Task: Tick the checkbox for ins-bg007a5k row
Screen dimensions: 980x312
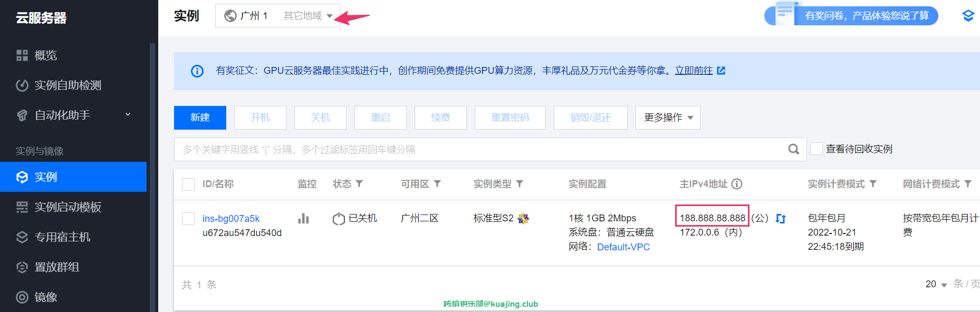Action: point(188,219)
